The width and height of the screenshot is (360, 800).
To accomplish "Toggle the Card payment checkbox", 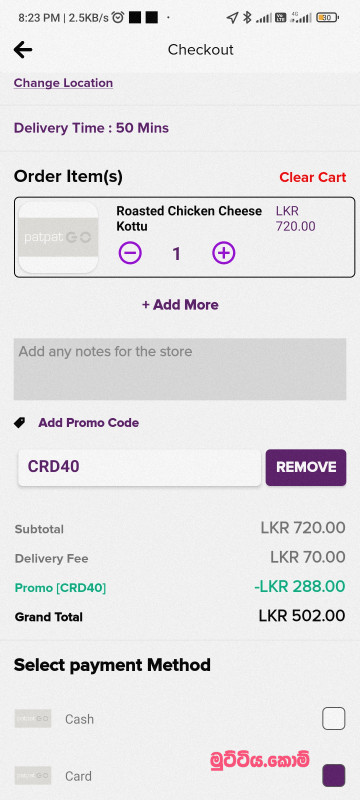I will click(333, 776).
